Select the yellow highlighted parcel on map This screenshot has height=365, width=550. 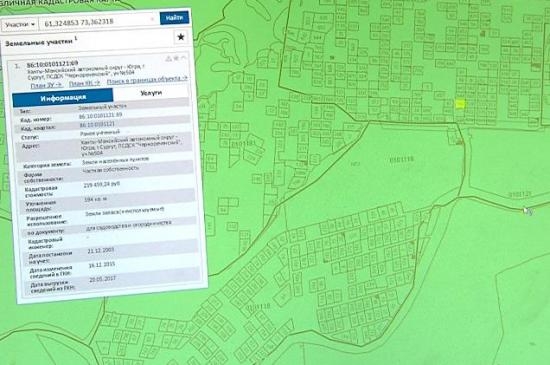click(x=460, y=104)
